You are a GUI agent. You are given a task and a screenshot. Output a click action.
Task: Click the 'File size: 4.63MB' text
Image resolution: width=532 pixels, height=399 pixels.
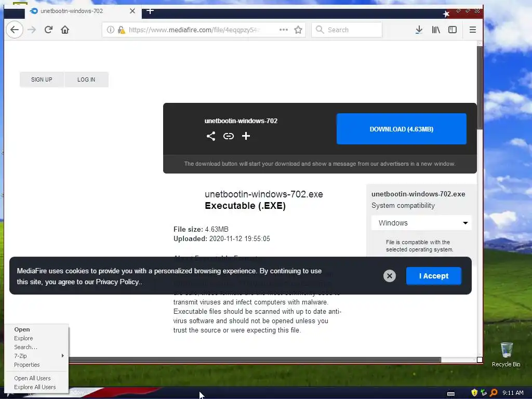201,229
